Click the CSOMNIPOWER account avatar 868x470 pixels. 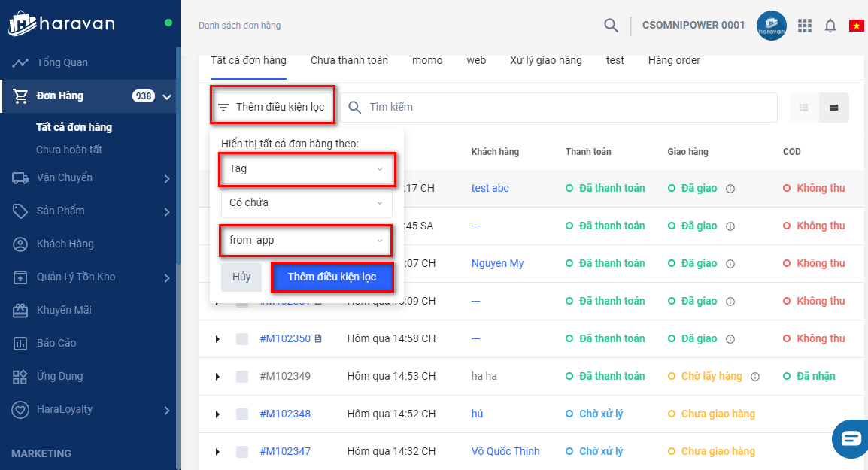tap(771, 26)
